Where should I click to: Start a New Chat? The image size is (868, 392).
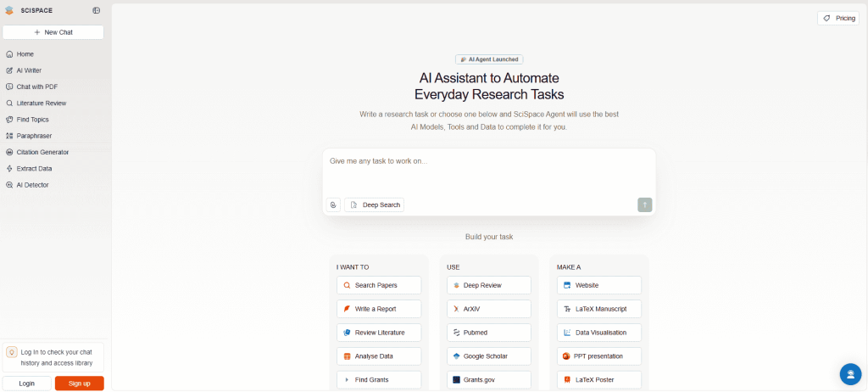pyautogui.click(x=53, y=32)
